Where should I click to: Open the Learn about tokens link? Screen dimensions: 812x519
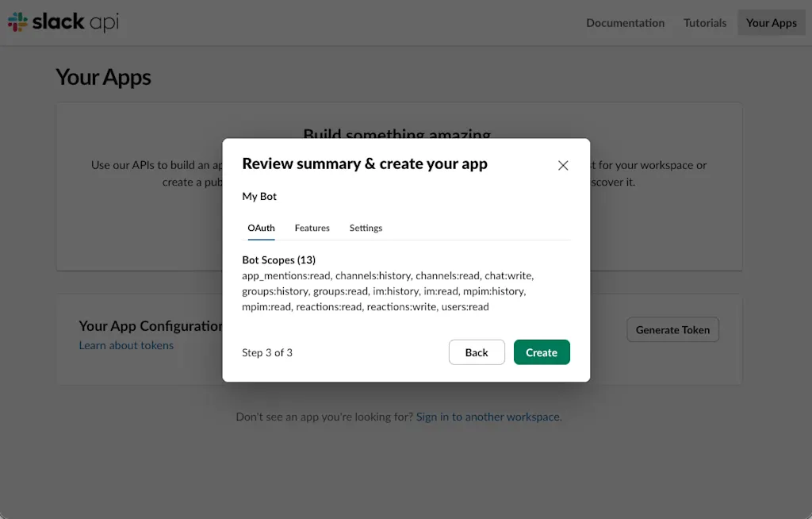click(x=126, y=345)
